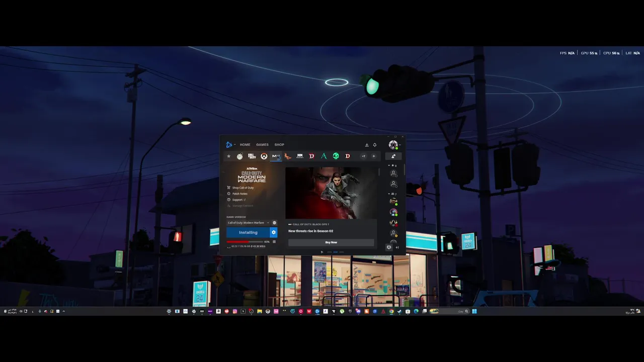Expand the +7 more games button

point(363,156)
